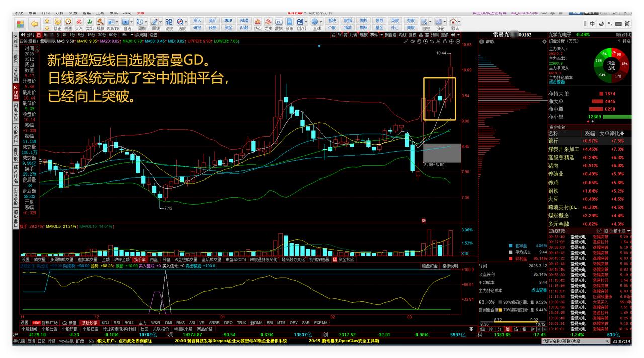Open the dropdown arrow beside 多窗 icon

click(445, 22)
